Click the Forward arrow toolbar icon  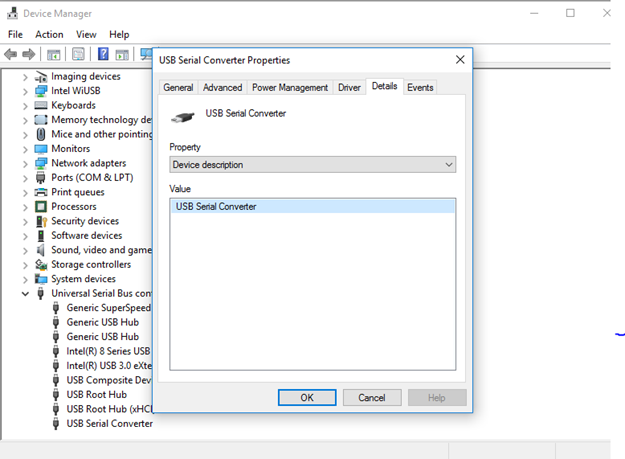pyautogui.click(x=30, y=54)
